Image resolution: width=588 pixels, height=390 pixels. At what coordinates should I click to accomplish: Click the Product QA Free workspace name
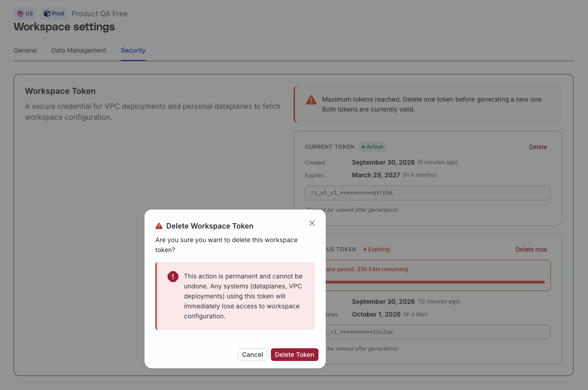coord(99,14)
